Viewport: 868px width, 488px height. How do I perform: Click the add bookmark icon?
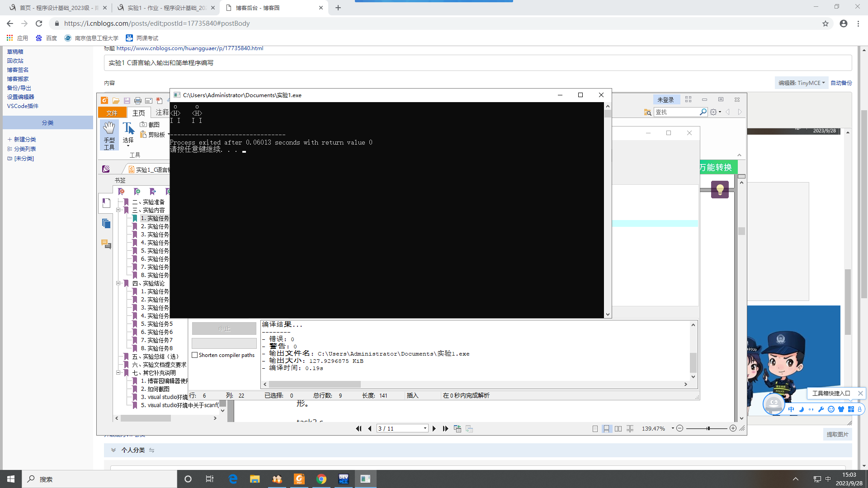(x=137, y=192)
